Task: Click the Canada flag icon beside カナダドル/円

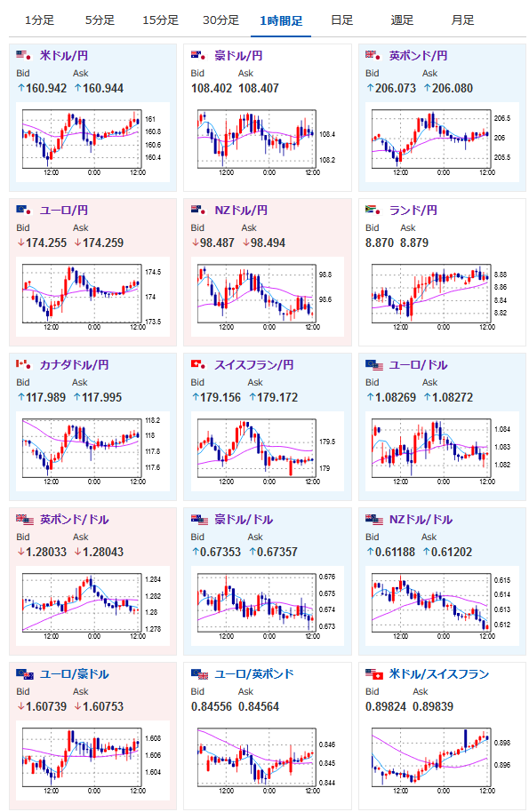Action: tap(24, 364)
